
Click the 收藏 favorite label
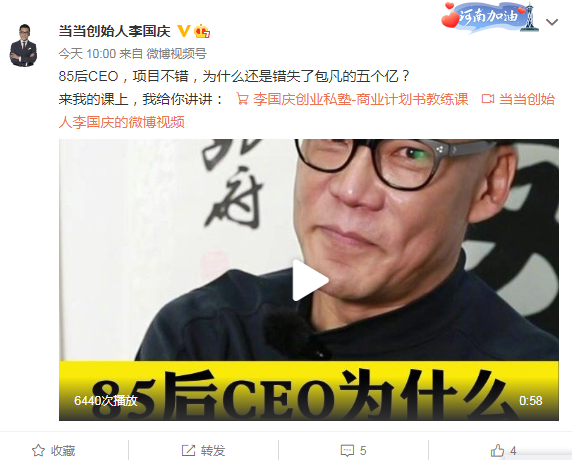tap(63, 451)
